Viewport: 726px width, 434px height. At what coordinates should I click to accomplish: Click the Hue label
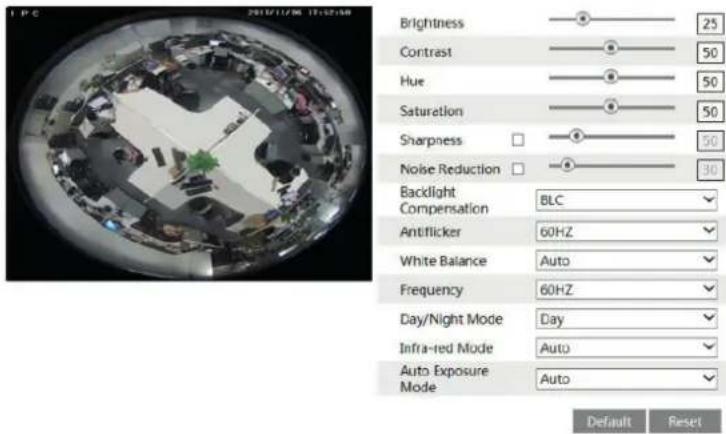point(412,82)
